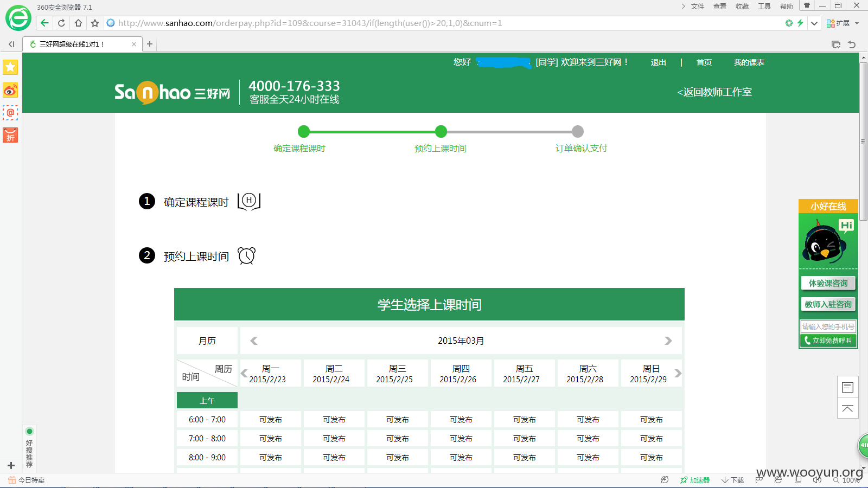Viewport: 868px width, 488px height.
Task: Click <返回教师工作室 link
Action: coord(714,92)
